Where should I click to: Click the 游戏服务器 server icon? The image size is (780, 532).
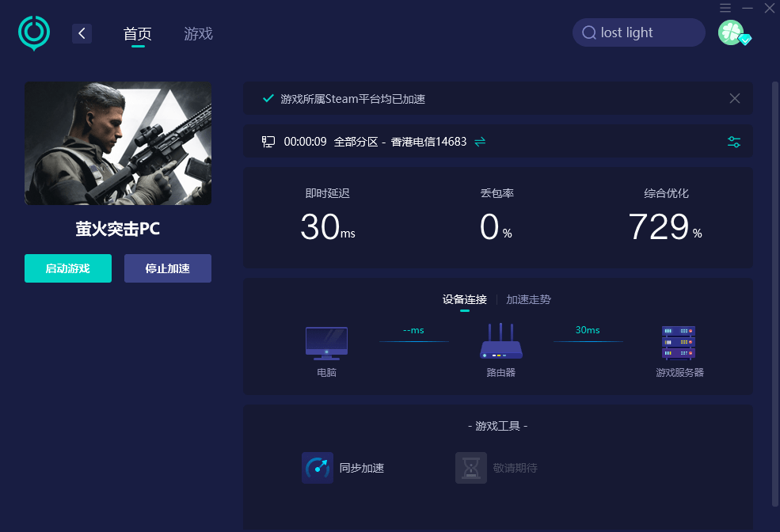point(679,343)
